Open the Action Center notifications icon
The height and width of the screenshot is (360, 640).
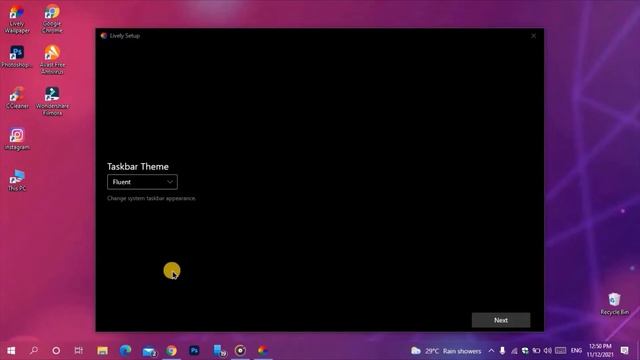coord(624,351)
